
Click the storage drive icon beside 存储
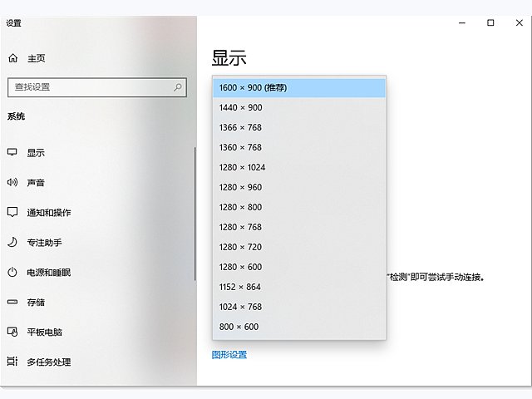(12, 302)
